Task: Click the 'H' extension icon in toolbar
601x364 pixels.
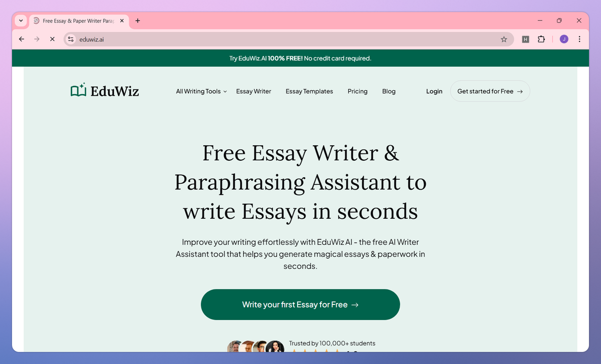Action: pos(525,39)
